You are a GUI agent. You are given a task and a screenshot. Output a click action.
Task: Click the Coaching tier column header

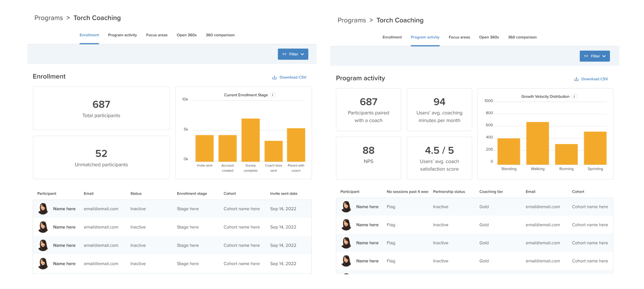click(491, 192)
